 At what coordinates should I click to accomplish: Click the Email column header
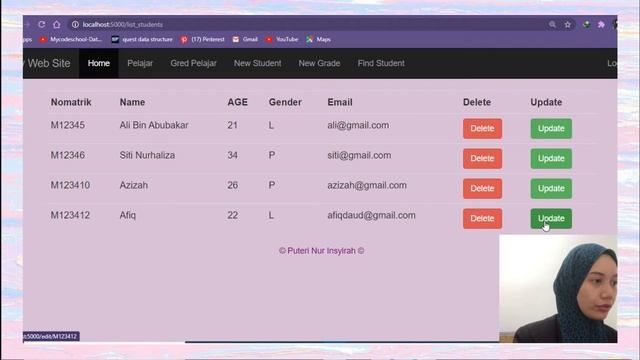pyautogui.click(x=340, y=102)
